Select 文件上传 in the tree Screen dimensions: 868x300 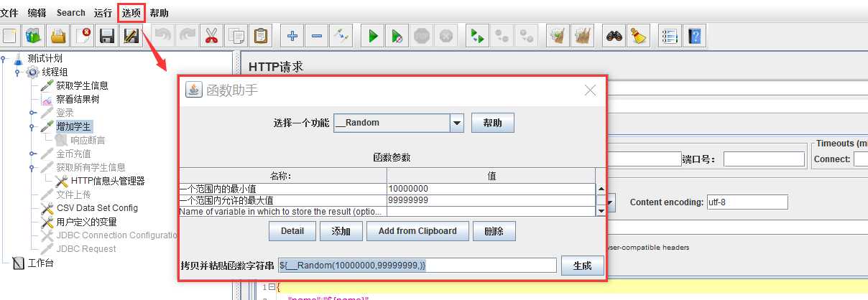(x=73, y=194)
